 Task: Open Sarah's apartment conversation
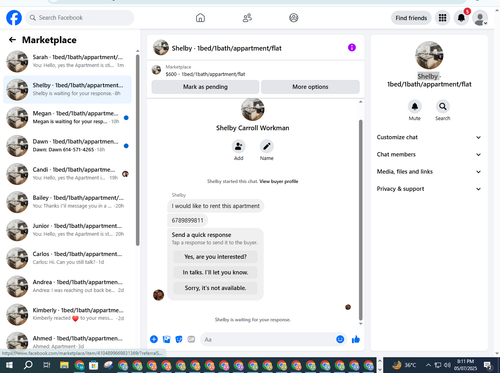pos(67,61)
